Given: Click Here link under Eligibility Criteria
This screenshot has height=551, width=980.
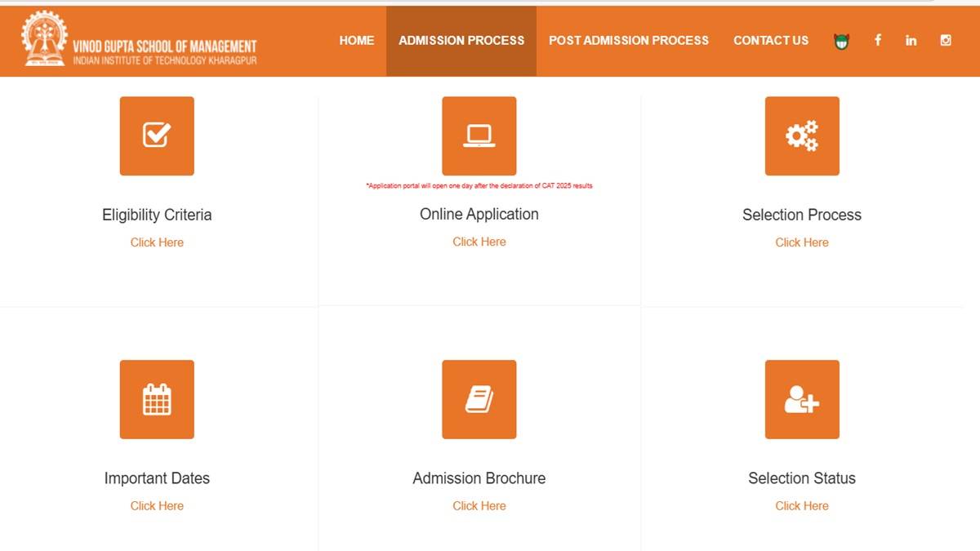Looking at the screenshot, I should click(157, 242).
